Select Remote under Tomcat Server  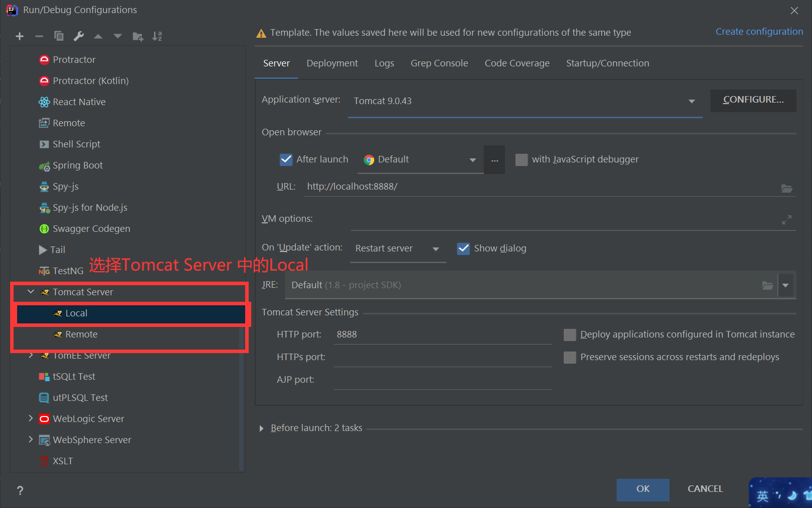tap(131, 335)
